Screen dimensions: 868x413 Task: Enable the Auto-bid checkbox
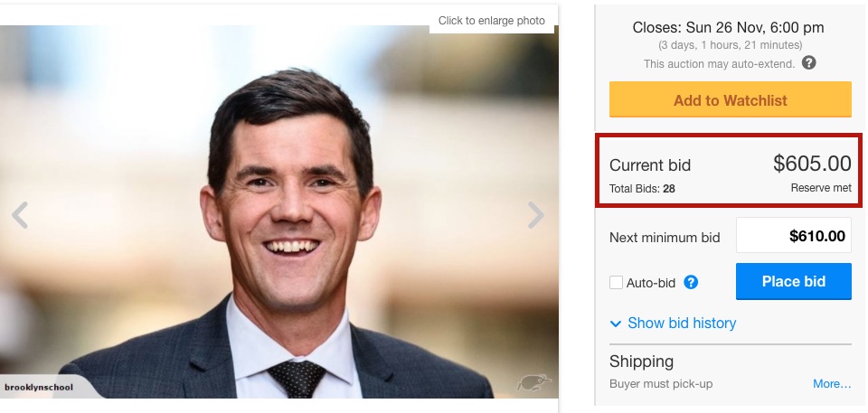tap(617, 283)
